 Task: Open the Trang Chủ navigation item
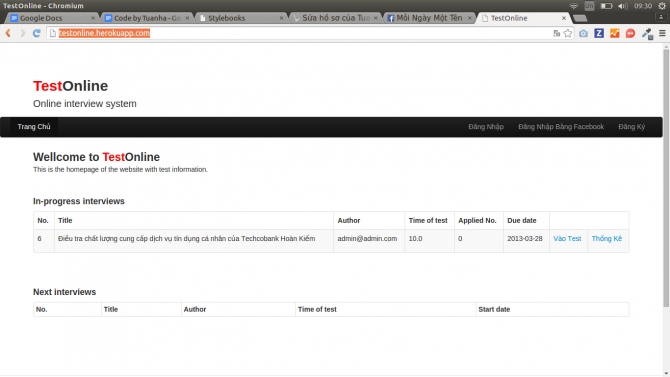coord(34,127)
